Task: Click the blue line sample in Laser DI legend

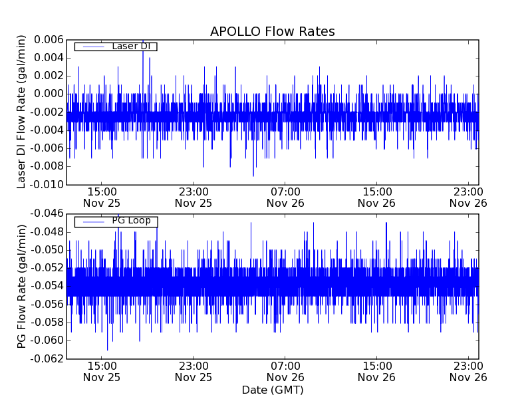Action: click(93, 47)
